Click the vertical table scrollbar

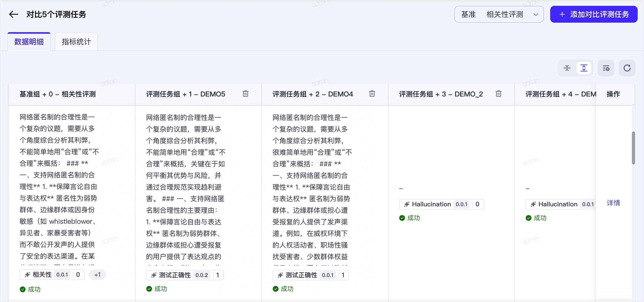(633, 148)
